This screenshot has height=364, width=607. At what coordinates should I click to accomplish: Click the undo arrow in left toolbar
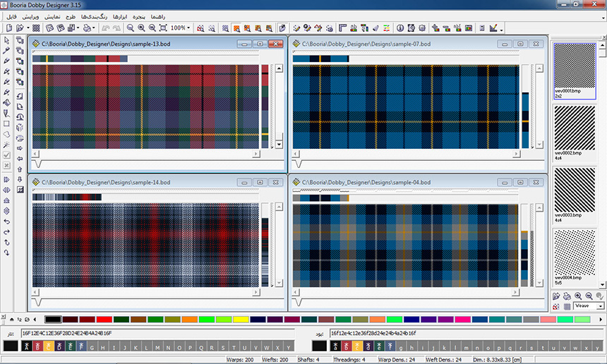[6, 222]
